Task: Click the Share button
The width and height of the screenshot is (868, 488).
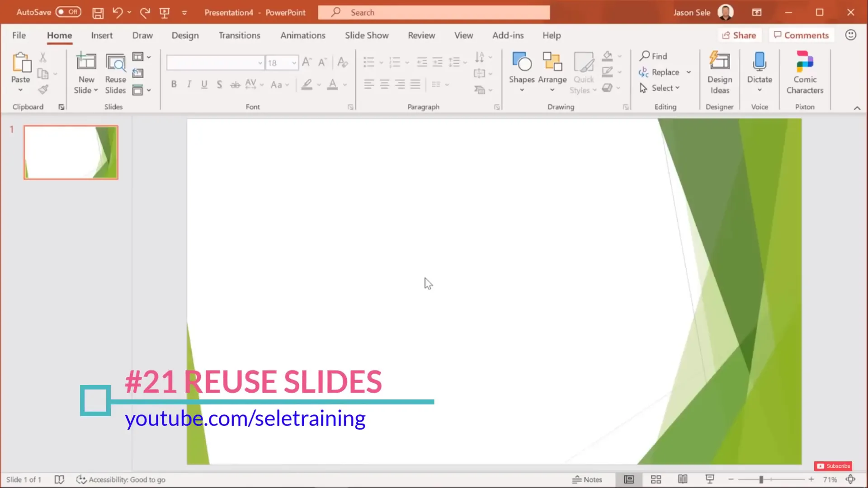Action: (740, 35)
